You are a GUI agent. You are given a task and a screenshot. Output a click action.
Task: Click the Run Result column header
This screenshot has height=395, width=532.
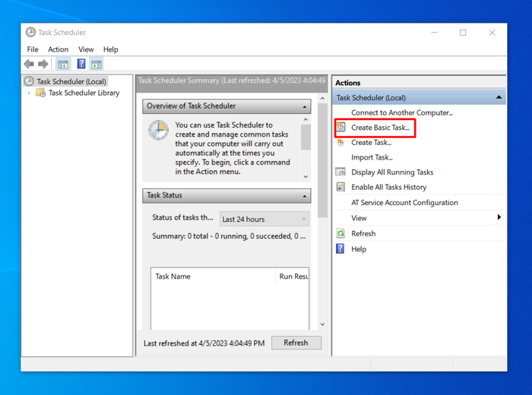click(293, 276)
